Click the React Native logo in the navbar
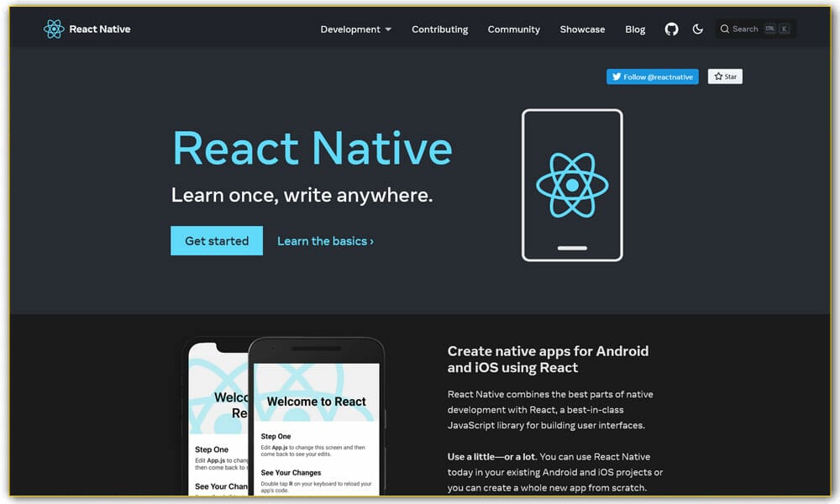 tap(55, 28)
